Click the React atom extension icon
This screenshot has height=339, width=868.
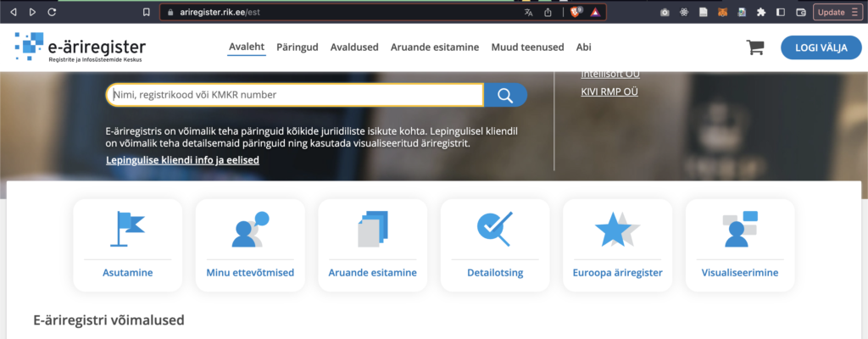[x=684, y=12]
